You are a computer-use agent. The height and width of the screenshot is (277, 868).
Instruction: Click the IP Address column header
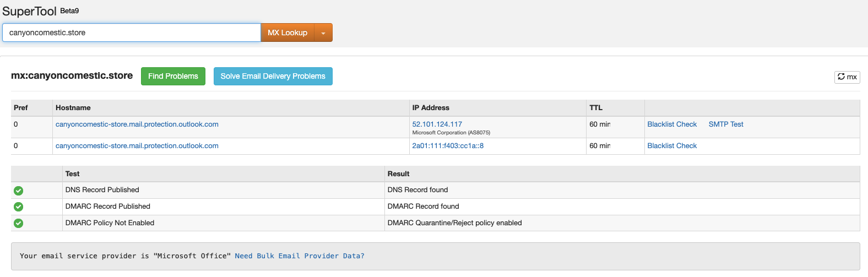coord(430,108)
